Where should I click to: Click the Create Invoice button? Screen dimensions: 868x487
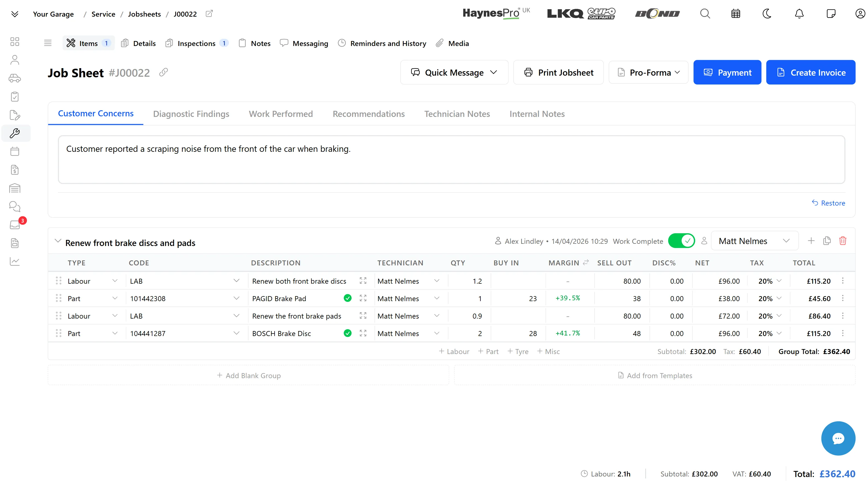[811, 72]
